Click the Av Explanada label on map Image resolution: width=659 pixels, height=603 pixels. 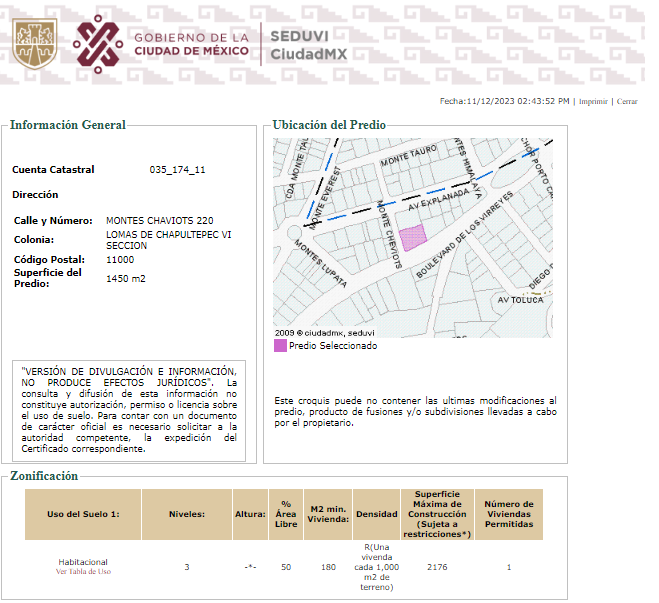click(438, 200)
